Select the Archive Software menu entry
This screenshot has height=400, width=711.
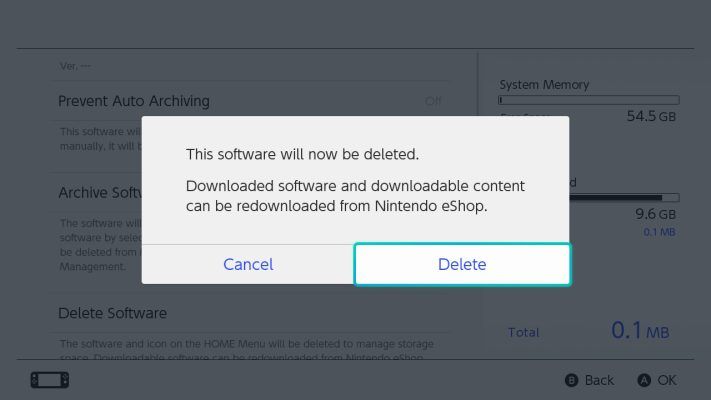100,193
